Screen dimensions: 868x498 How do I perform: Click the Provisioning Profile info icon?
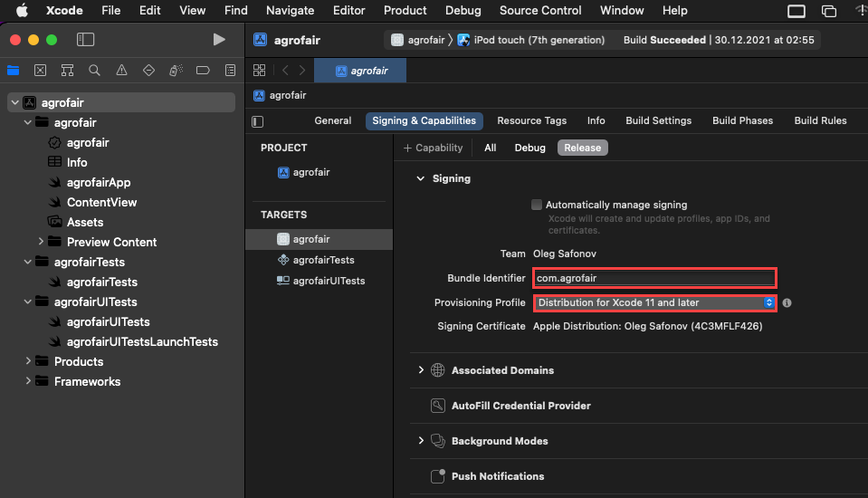[787, 303]
